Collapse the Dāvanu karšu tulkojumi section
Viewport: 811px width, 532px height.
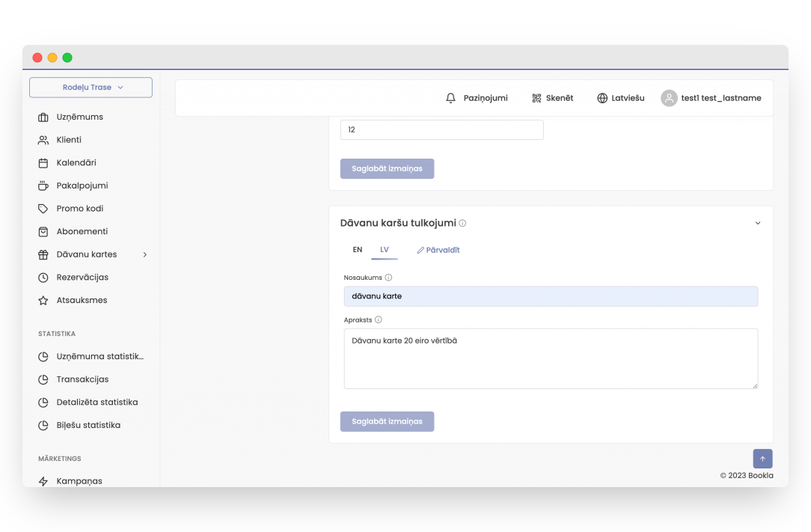pyautogui.click(x=757, y=223)
